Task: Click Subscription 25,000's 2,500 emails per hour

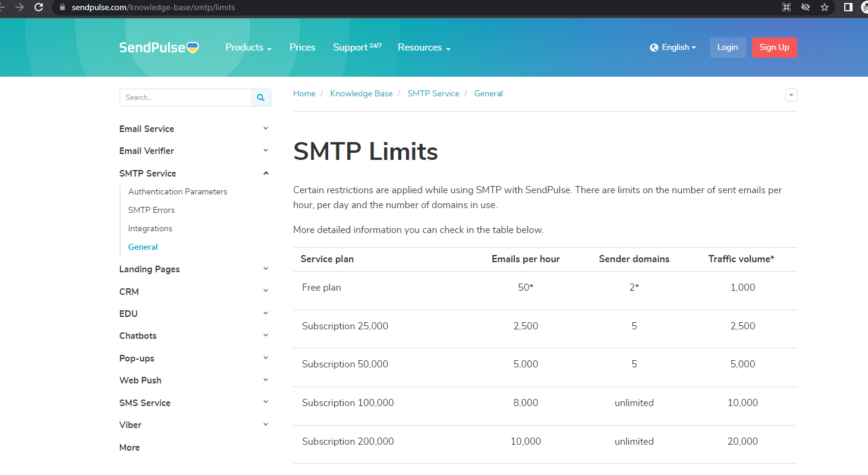Action: 526,326
